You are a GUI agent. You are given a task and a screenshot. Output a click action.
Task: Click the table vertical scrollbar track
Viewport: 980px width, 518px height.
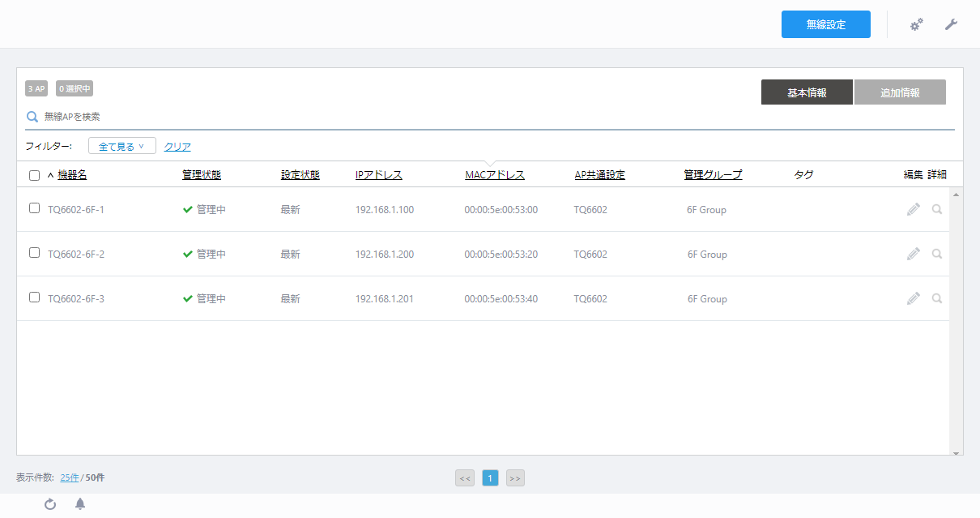coord(957,323)
